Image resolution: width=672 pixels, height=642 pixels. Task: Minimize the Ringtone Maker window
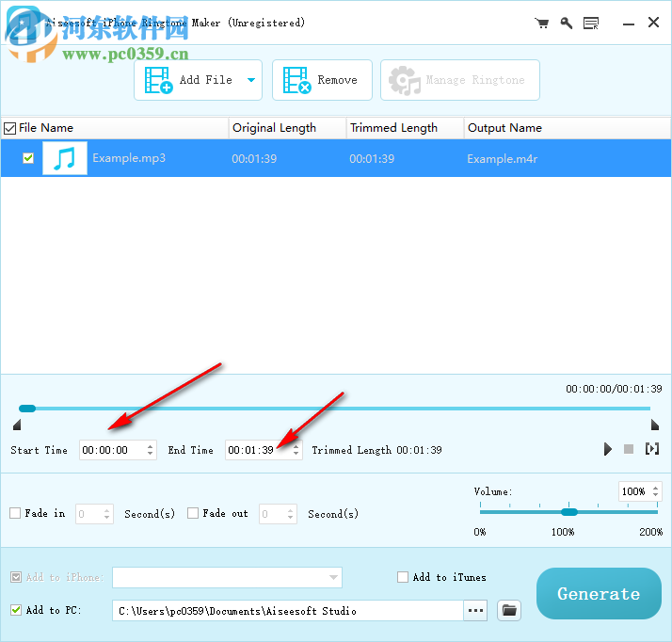point(629,24)
